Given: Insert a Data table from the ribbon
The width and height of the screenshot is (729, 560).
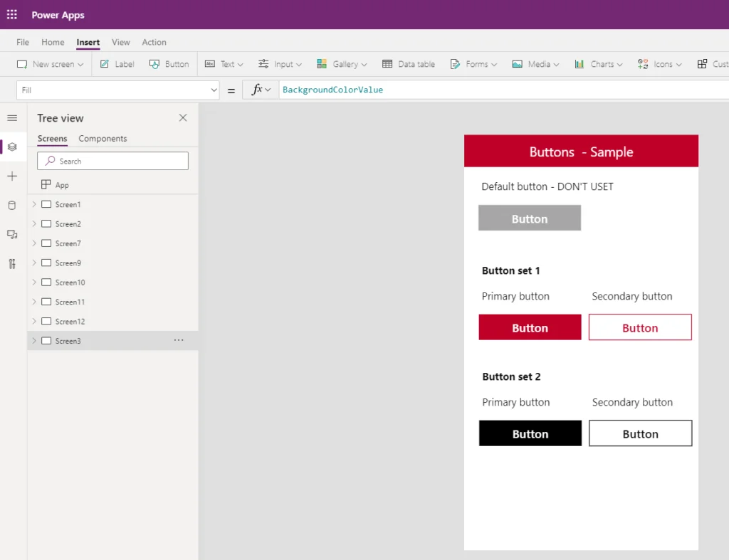Looking at the screenshot, I should coord(408,63).
